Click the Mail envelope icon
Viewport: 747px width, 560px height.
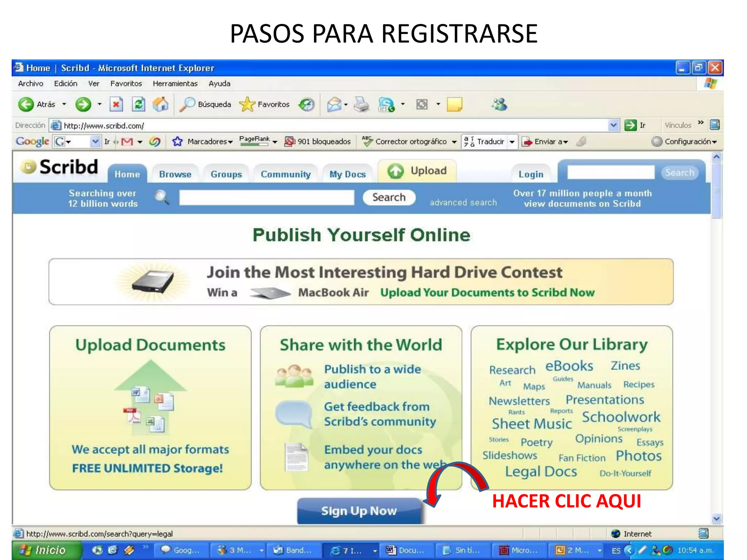(x=334, y=105)
